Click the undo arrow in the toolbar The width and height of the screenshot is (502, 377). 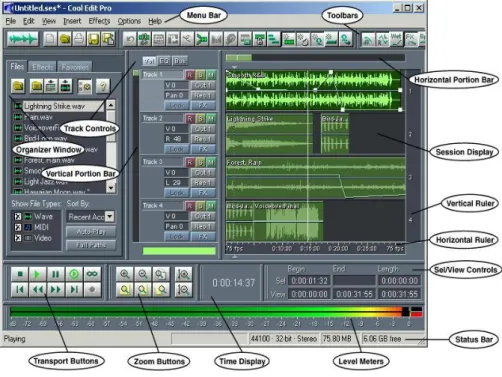click(130, 39)
